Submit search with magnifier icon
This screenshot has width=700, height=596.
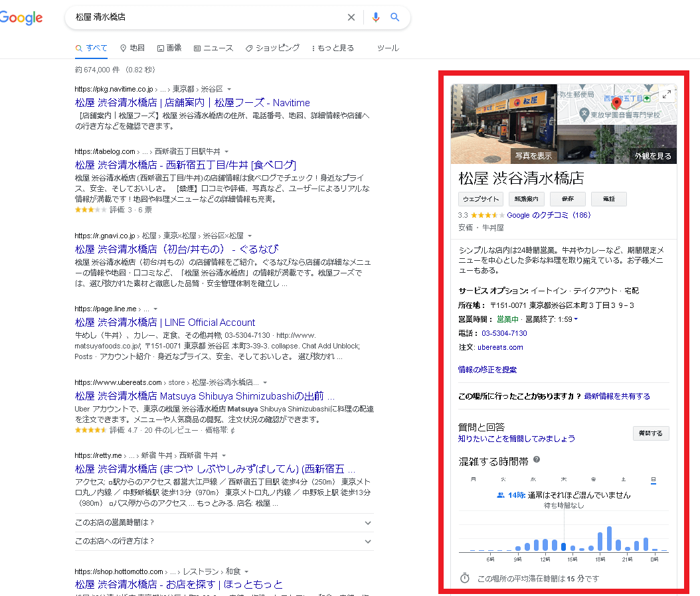pyautogui.click(x=394, y=17)
